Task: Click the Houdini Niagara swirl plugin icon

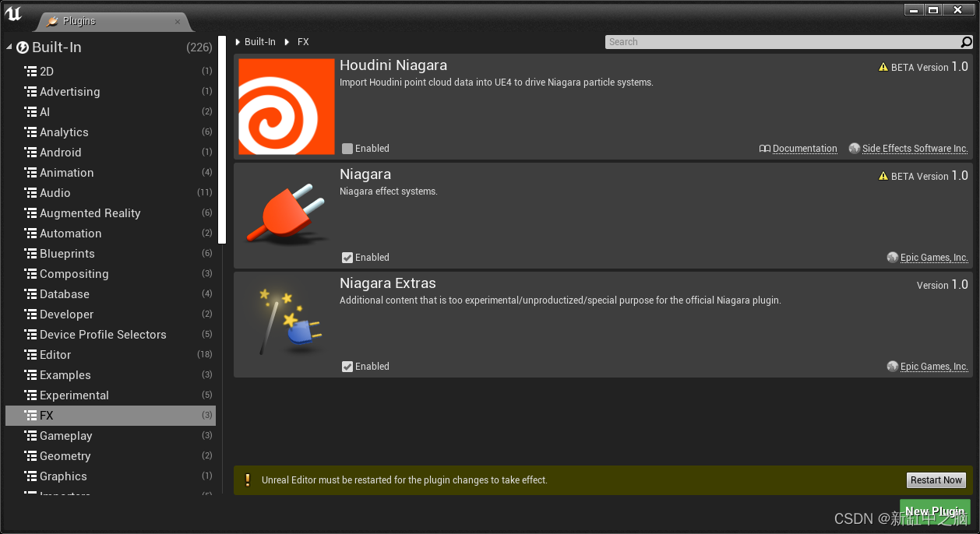Action: pos(286,107)
